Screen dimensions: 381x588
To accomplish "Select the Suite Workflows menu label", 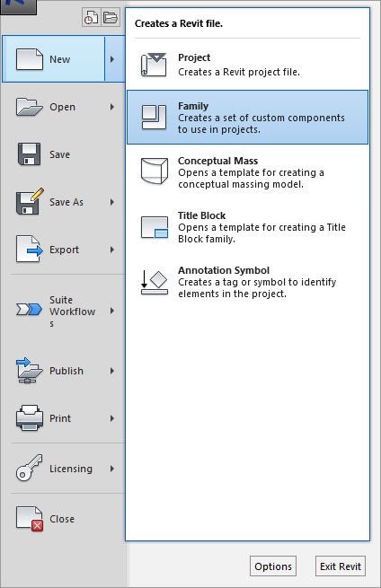I will (x=72, y=312).
